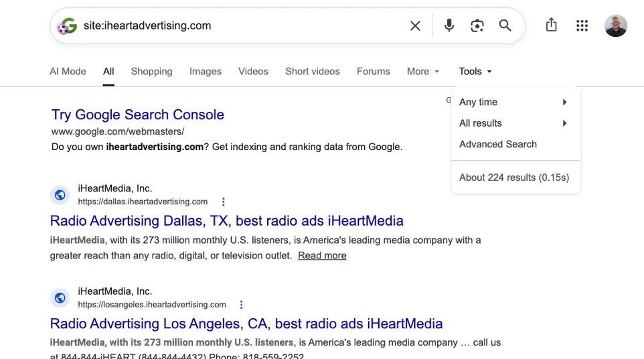This screenshot has width=644, height=359.
Task: Open Radio Advertising Los Angeles, CA result
Action: pos(246,324)
